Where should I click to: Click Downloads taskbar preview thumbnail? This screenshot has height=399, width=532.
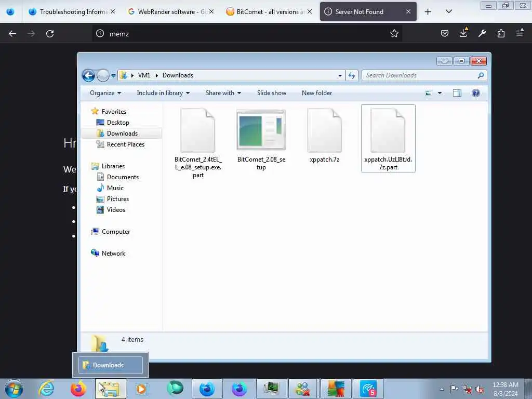point(110,365)
